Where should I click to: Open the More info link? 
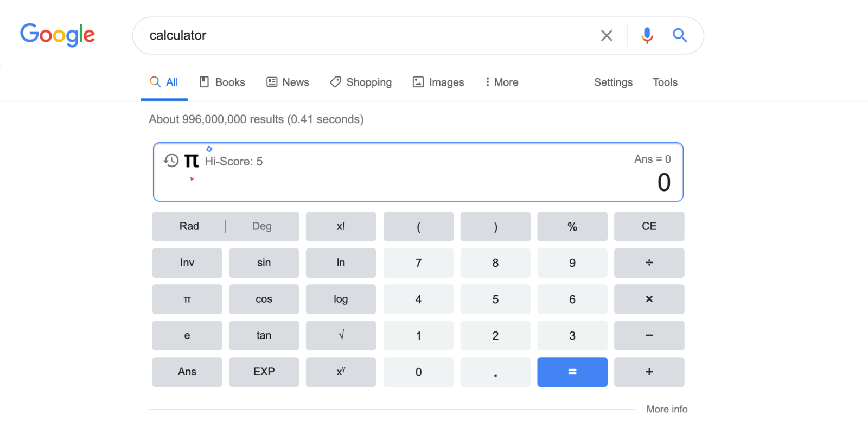tap(667, 409)
